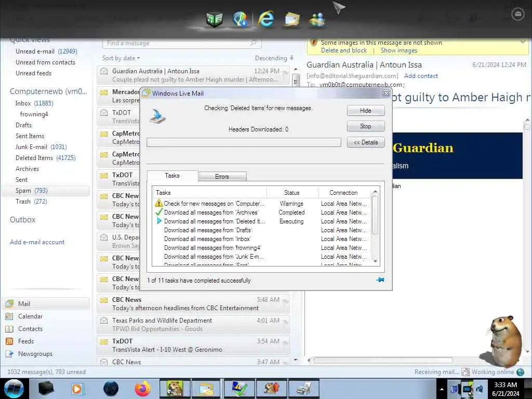Show hidden system tray icons arrow
Image resolution: width=532 pixels, height=399 pixels.
point(442,389)
